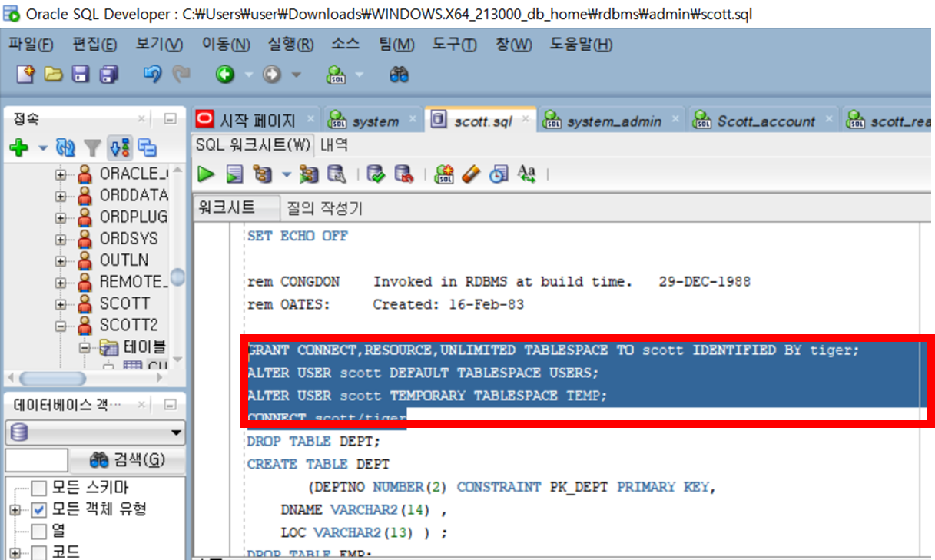Click the Redo arrow icon
This screenshot has height=560, width=935.
[181, 74]
